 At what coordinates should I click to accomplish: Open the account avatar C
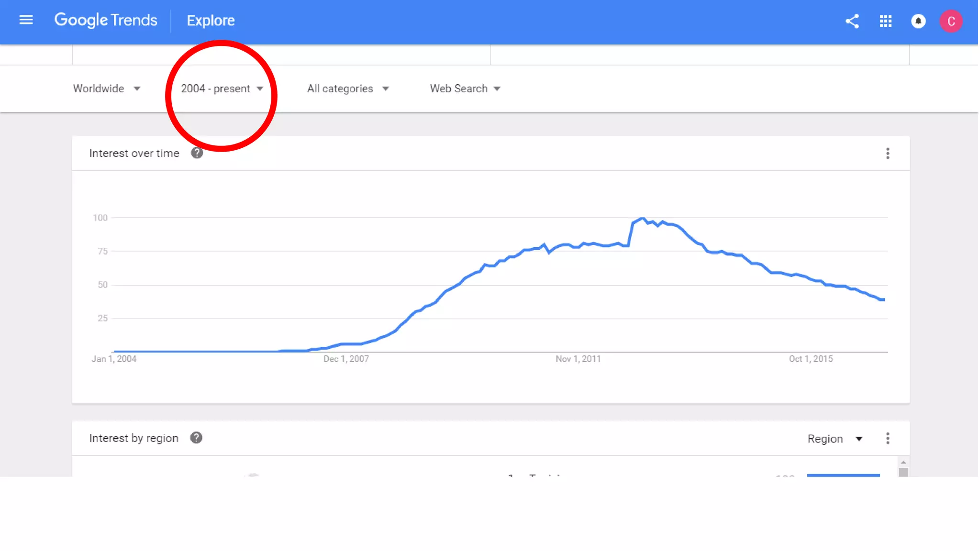click(x=951, y=21)
